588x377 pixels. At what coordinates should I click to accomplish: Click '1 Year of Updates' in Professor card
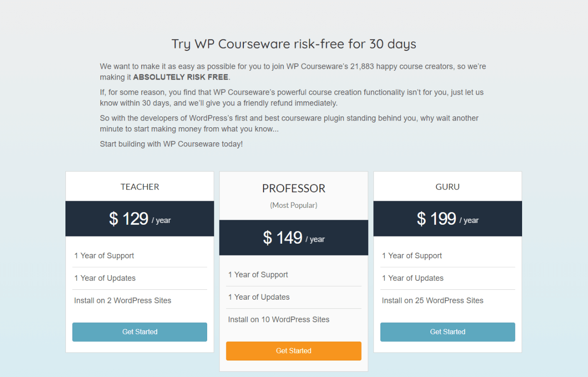[259, 297]
